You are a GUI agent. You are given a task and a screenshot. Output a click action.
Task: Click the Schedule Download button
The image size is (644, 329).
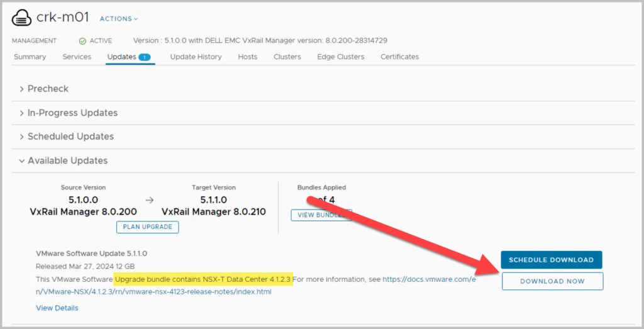point(551,260)
